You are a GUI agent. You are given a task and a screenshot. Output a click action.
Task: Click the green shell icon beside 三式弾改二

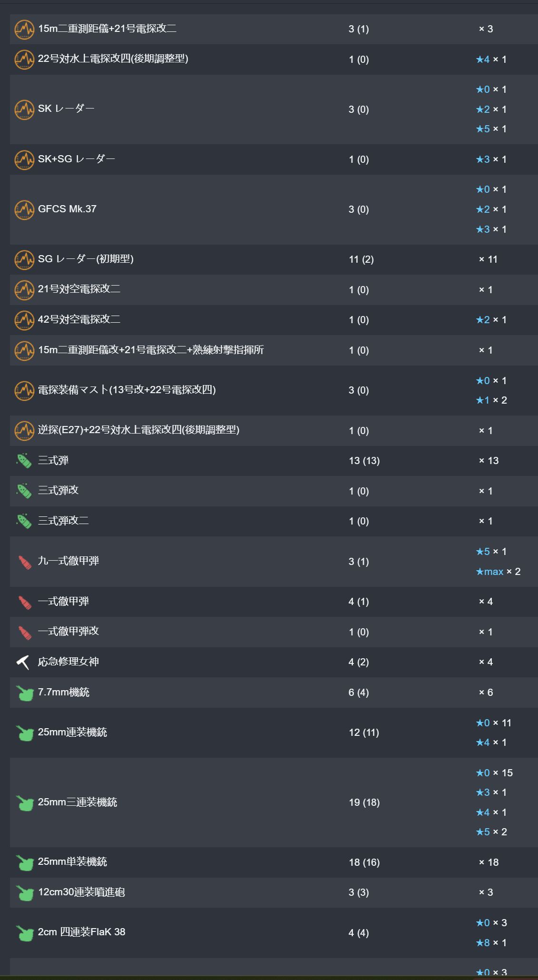(x=24, y=521)
